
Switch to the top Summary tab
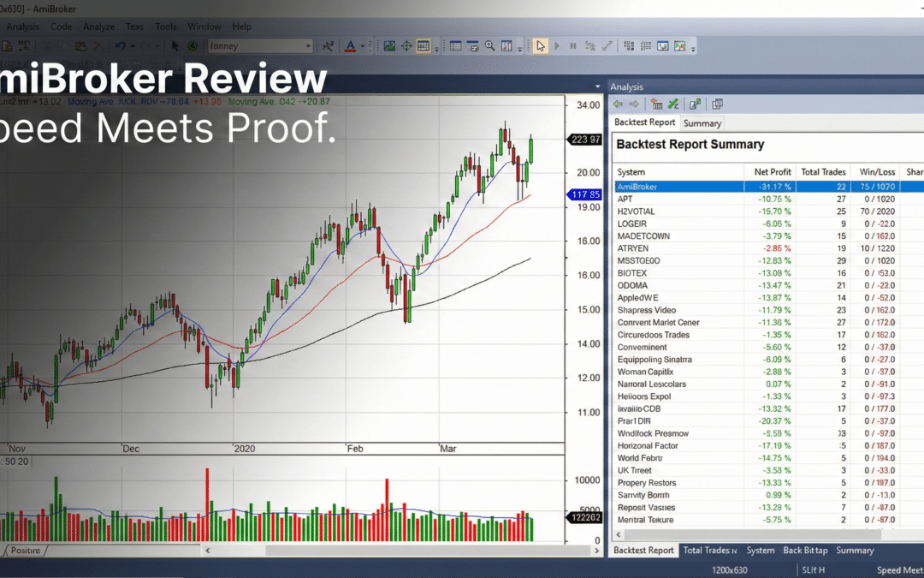click(x=702, y=123)
